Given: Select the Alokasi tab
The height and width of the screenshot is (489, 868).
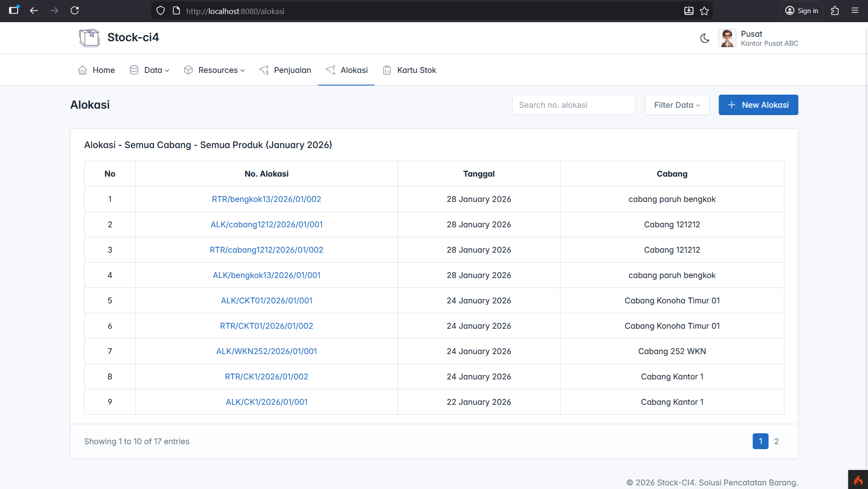Looking at the screenshot, I should click(346, 70).
